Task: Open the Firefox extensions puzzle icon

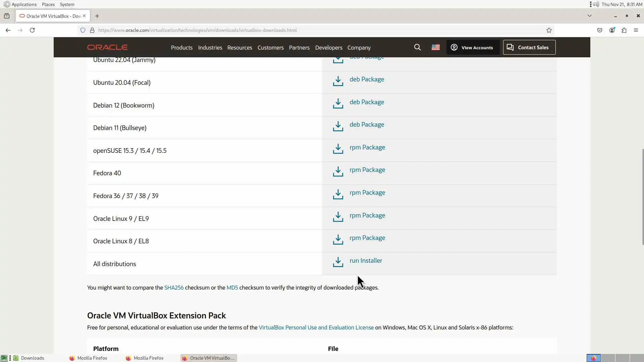Action: tap(624, 30)
